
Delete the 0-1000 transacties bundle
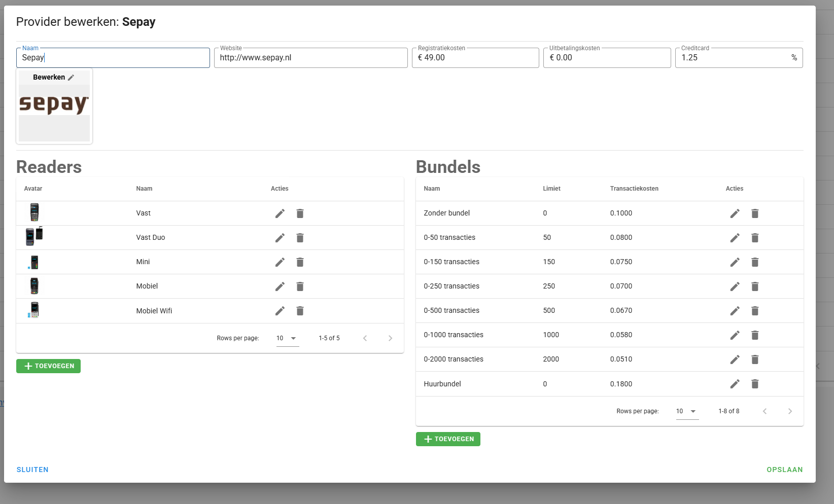pos(755,335)
